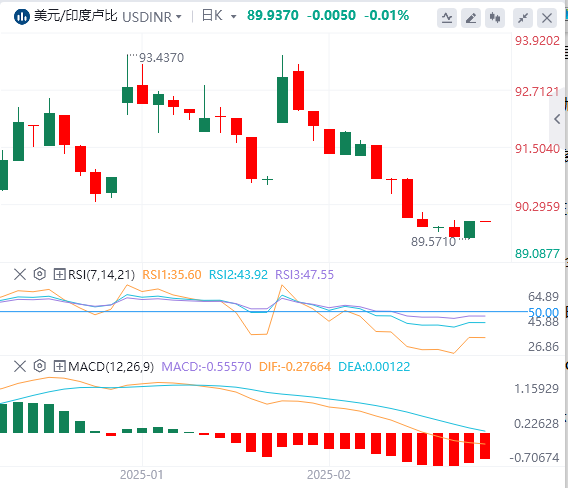Screen dimensions: 568x488
Task: Click the 2025-02 date axis marker
Action: pos(329,475)
